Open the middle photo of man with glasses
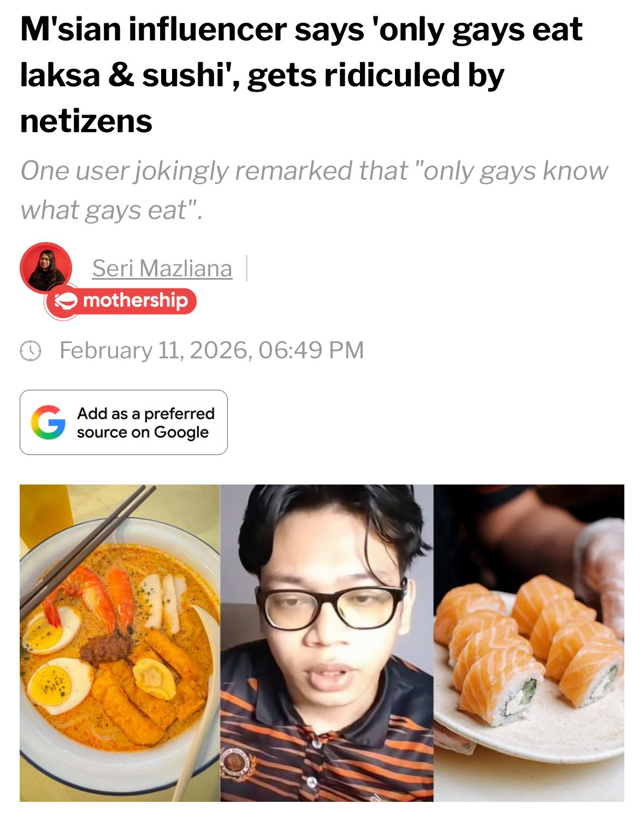 327,643
